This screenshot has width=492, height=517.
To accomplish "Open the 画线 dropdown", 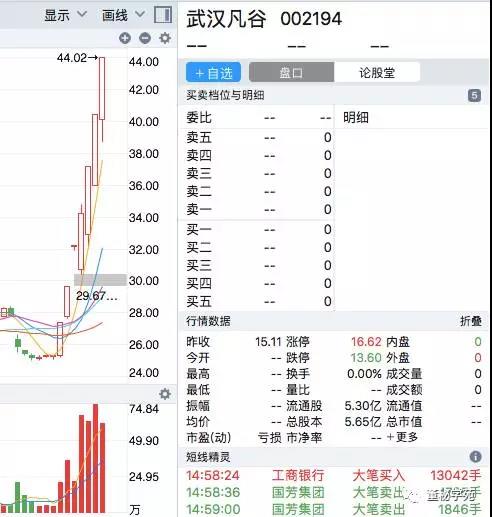I will [x=123, y=15].
